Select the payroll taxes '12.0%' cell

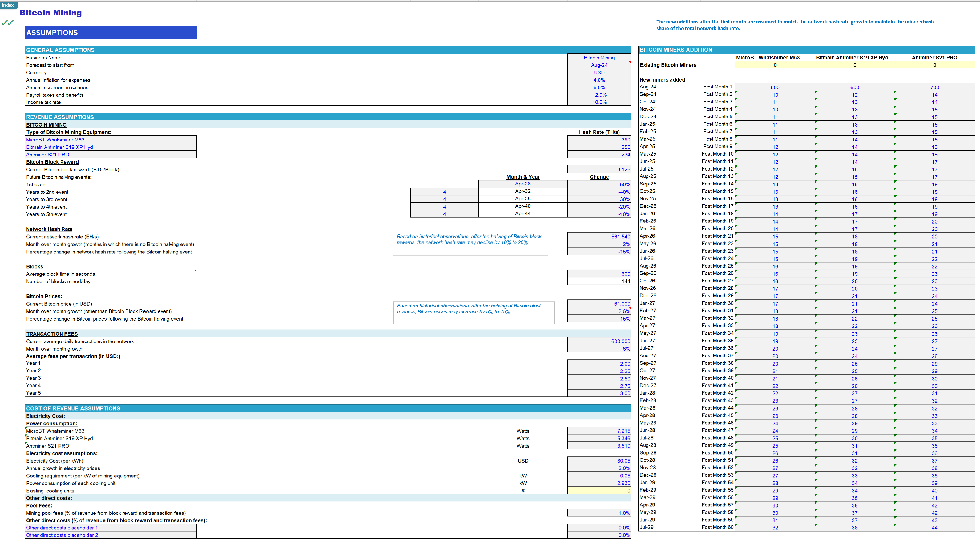[x=599, y=95]
